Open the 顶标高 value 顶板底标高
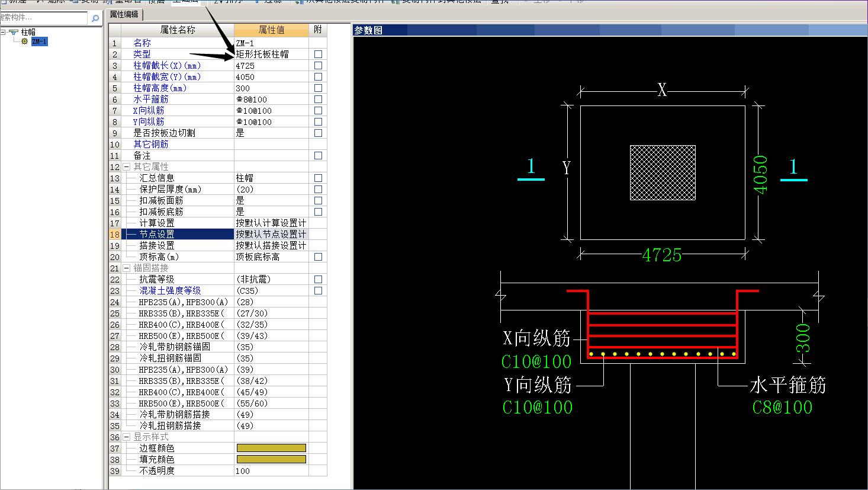Viewport: 868px width, 490px height. point(271,257)
